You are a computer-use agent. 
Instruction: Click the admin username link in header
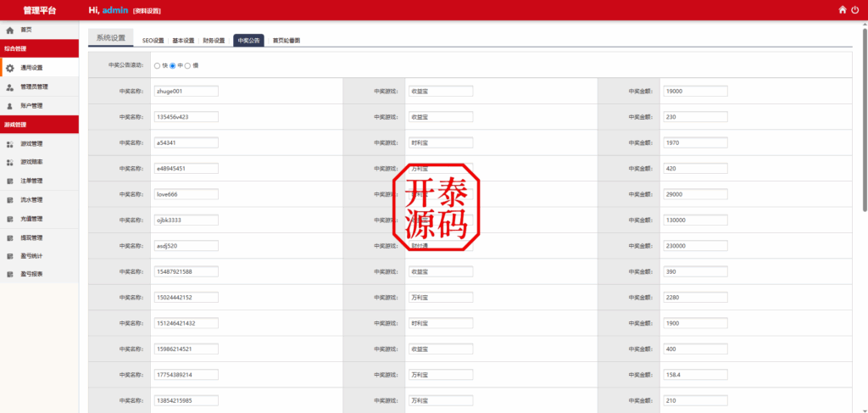click(x=115, y=10)
